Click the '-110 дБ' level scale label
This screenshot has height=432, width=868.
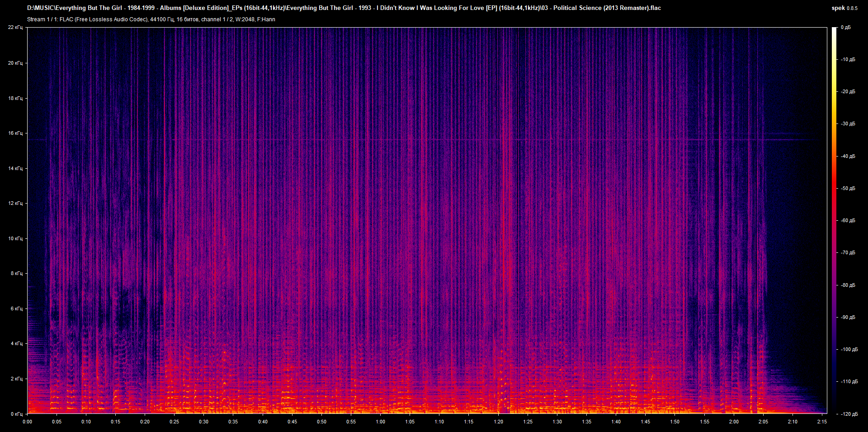click(849, 382)
